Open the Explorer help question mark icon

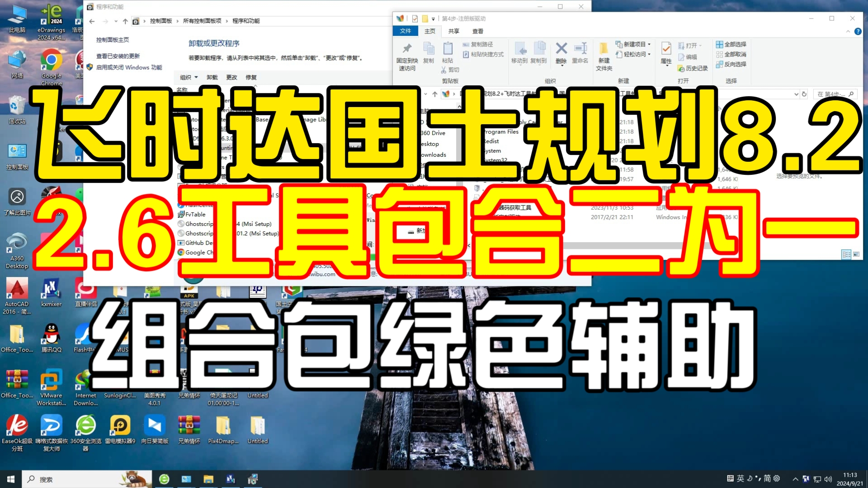(x=858, y=31)
